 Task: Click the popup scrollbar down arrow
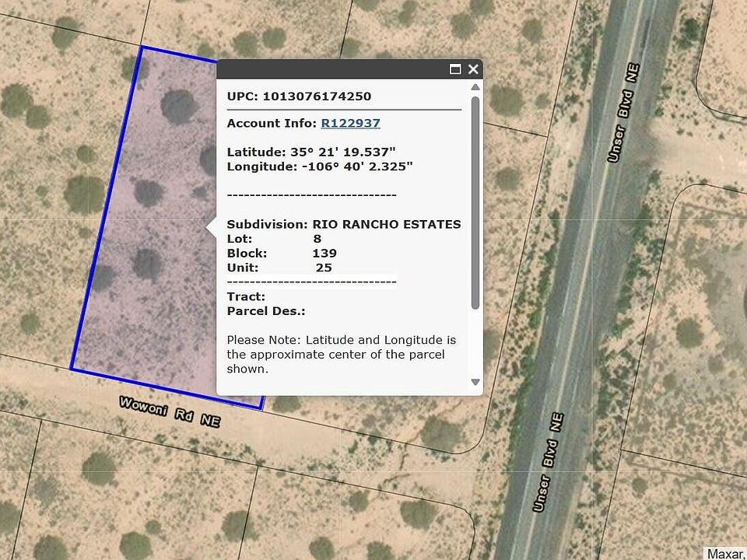tap(475, 382)
